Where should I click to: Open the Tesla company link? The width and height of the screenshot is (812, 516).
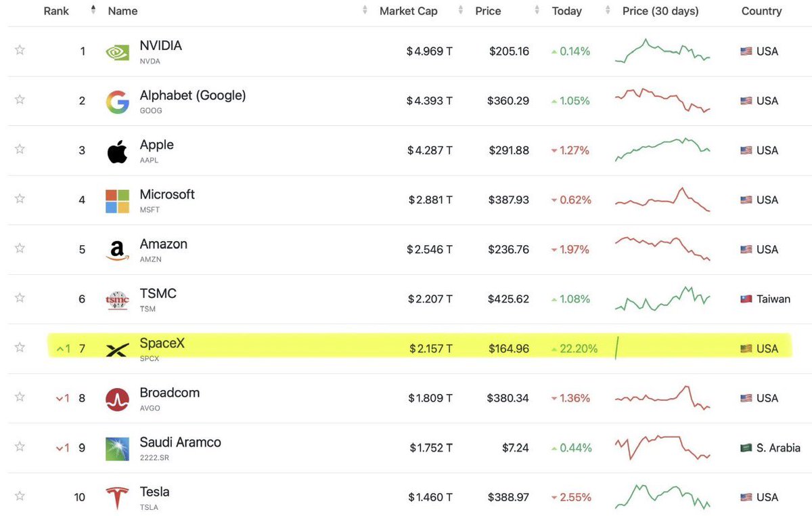[154, 492]
